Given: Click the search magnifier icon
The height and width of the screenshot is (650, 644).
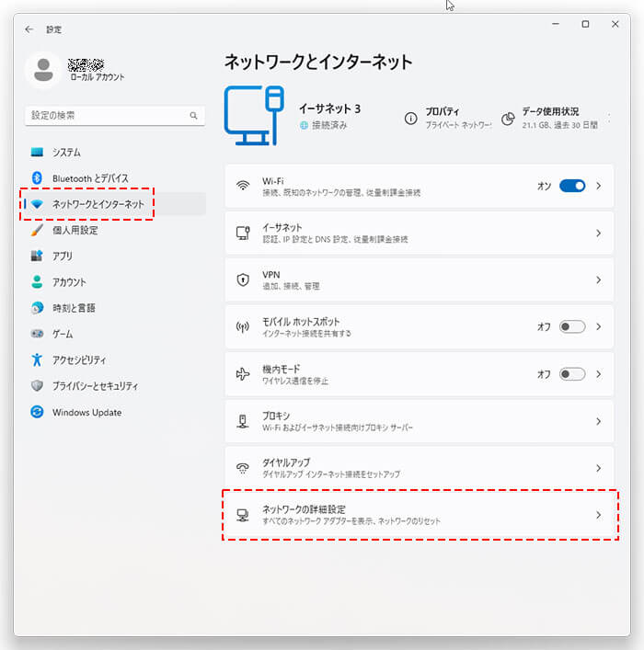Looking at the screenshot, I should (x=193, y=115).
